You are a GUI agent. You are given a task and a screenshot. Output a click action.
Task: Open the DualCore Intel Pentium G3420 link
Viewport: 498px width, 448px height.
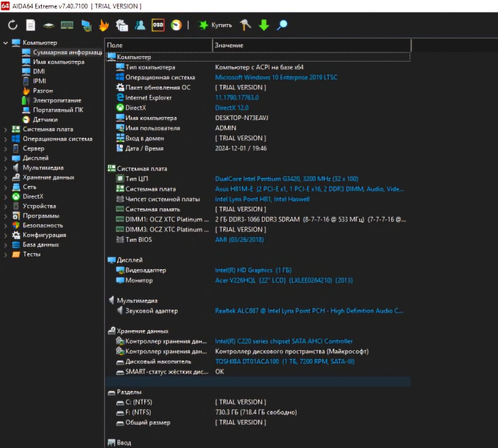[287, 179]
